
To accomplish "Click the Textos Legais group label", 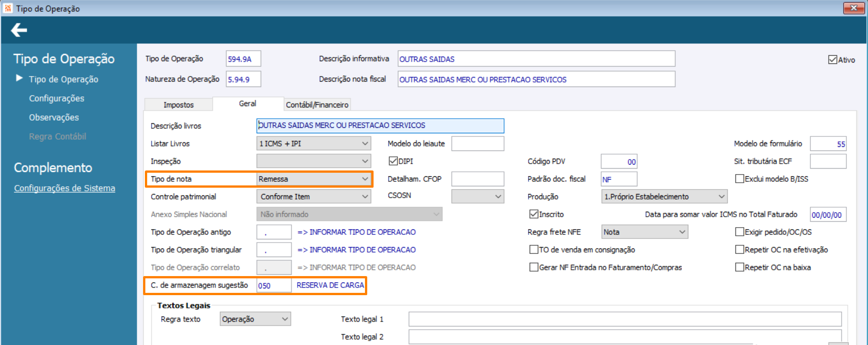I will (184, 306).
